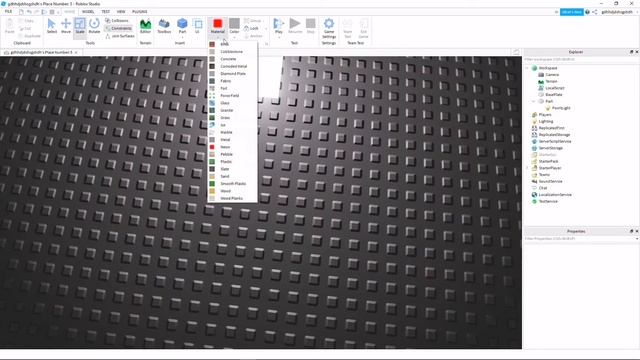Activate the Move tool
Screen dimensions: 640x360
pyautogui.click(x=66, y=26)
